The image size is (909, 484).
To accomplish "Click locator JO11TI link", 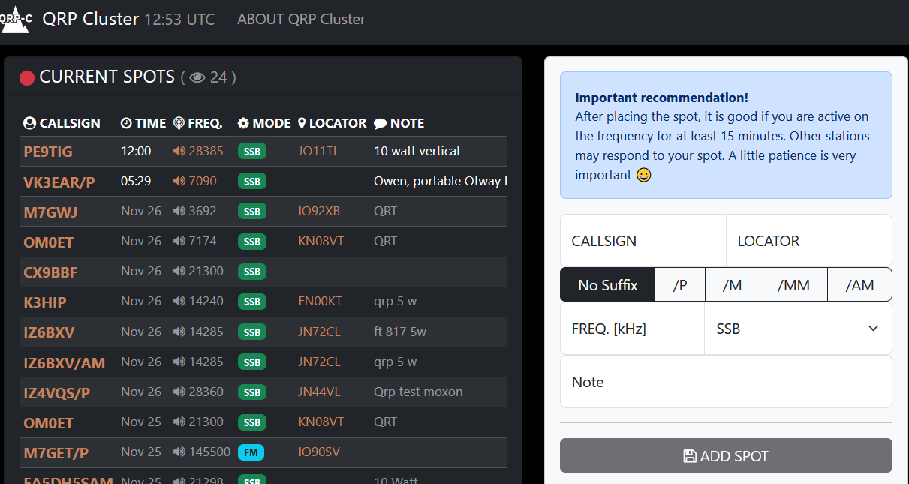I will click(318, 151).
